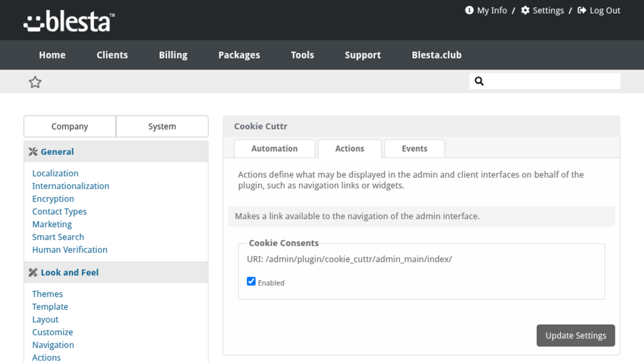Open the Customize link
This screenshot has height=362, width=644.
(52, 332)
